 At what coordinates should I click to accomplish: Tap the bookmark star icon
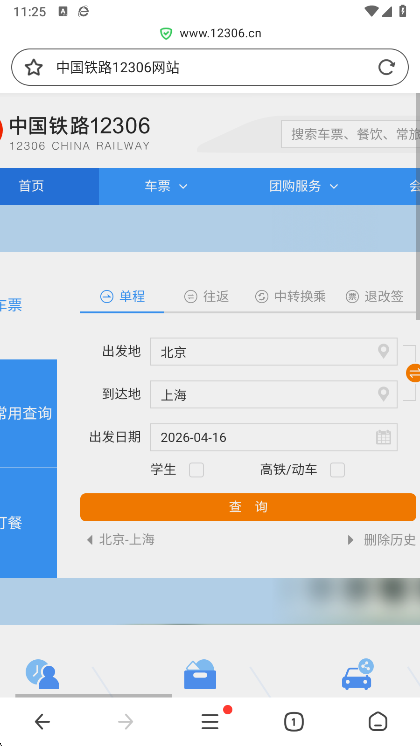click(33, 68)
